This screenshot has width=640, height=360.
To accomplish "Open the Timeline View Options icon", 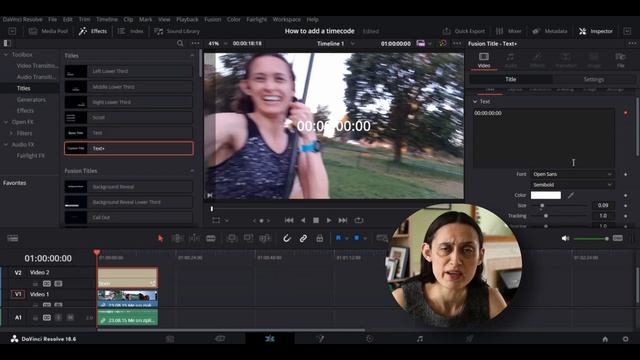I will tap(13, 238).
